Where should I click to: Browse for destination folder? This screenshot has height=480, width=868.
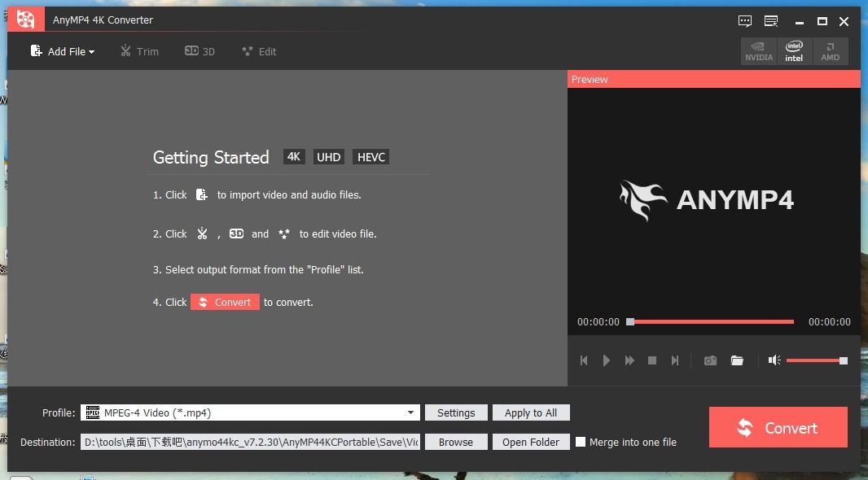[456, 442]
